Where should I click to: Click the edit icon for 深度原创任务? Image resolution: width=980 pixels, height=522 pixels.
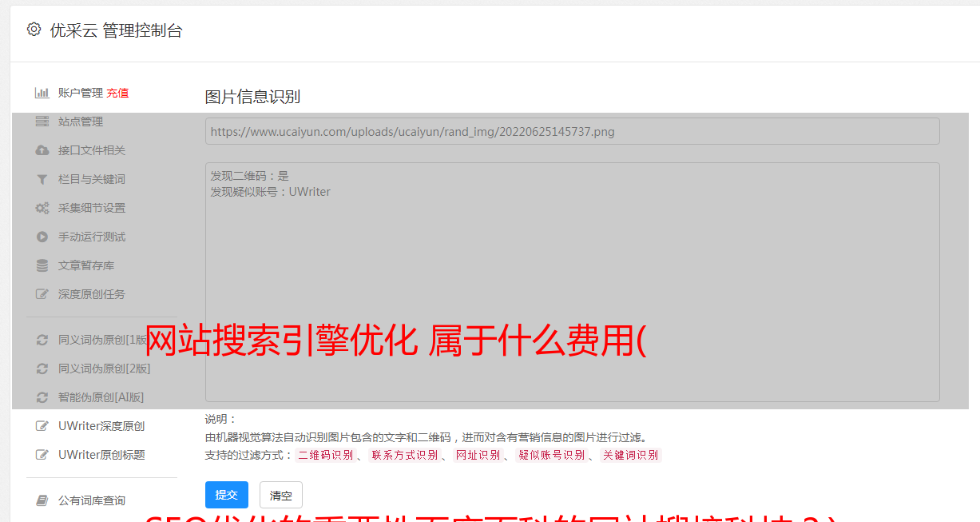(42, 294)
